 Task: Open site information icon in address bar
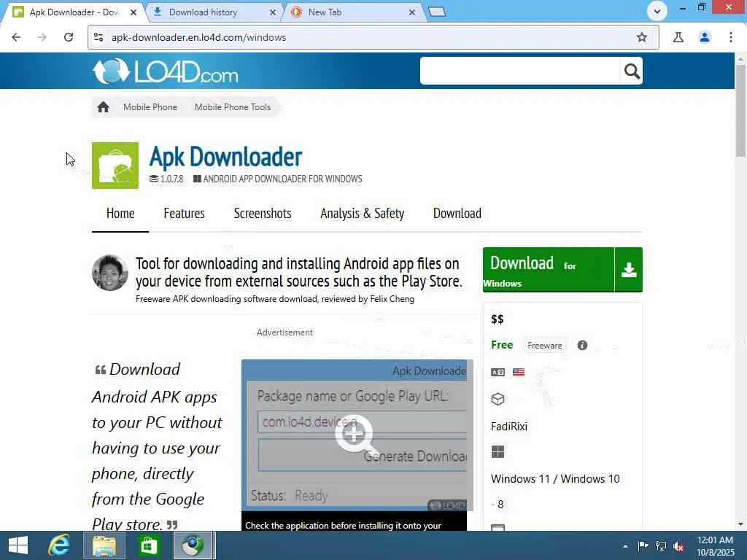tap(98, 37)
